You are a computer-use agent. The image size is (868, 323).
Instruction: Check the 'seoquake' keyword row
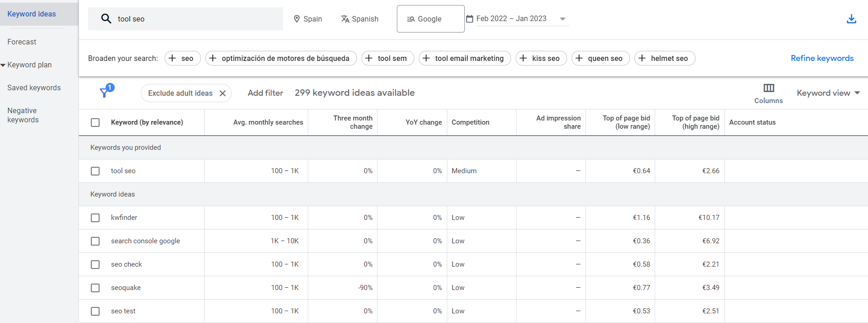(95, 288)
